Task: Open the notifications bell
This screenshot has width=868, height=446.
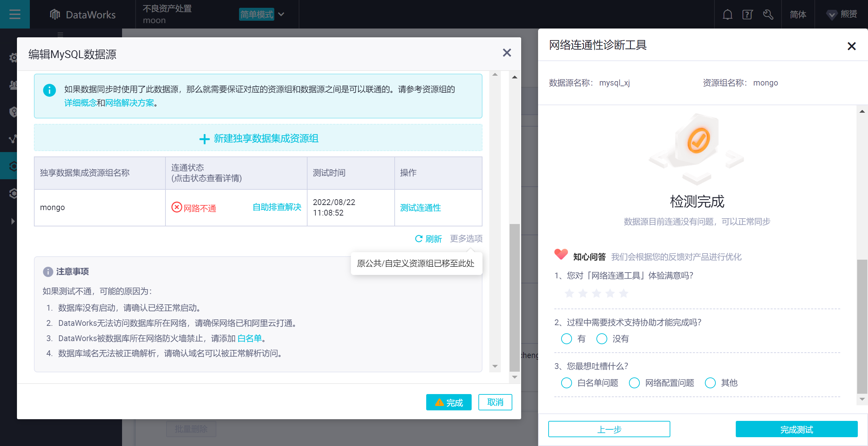Action: coord(727,15)
